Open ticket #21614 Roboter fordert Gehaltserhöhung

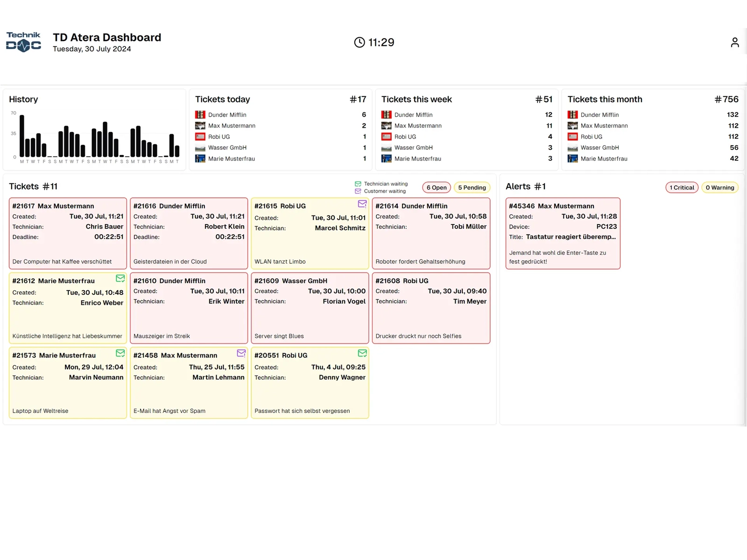[x=431, y=233]
